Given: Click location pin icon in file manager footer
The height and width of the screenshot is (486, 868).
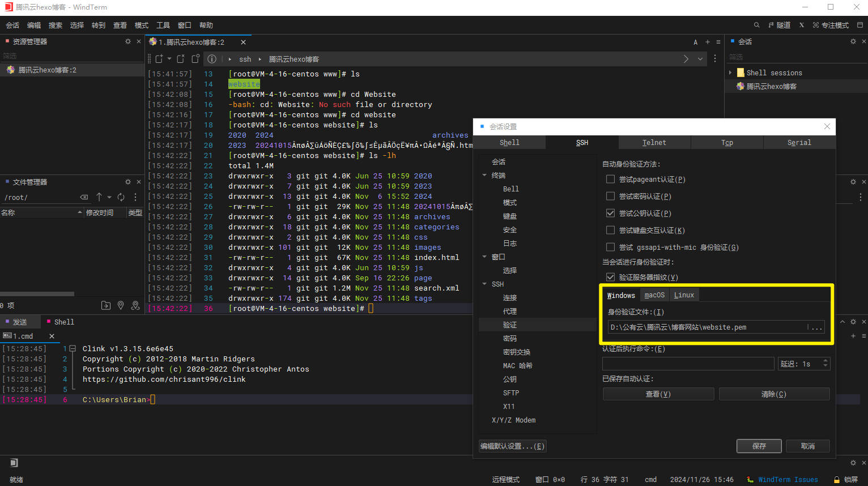Looking at the screenshot, I should tap(121, 305).
